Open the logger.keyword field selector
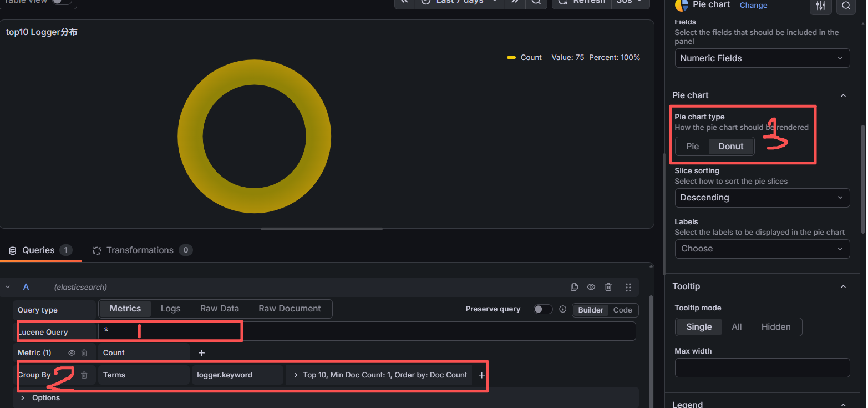 (237, 375)
